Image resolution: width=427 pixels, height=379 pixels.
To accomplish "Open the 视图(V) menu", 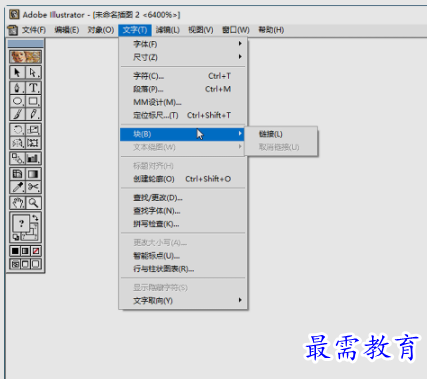I will (x=201, y=30).
